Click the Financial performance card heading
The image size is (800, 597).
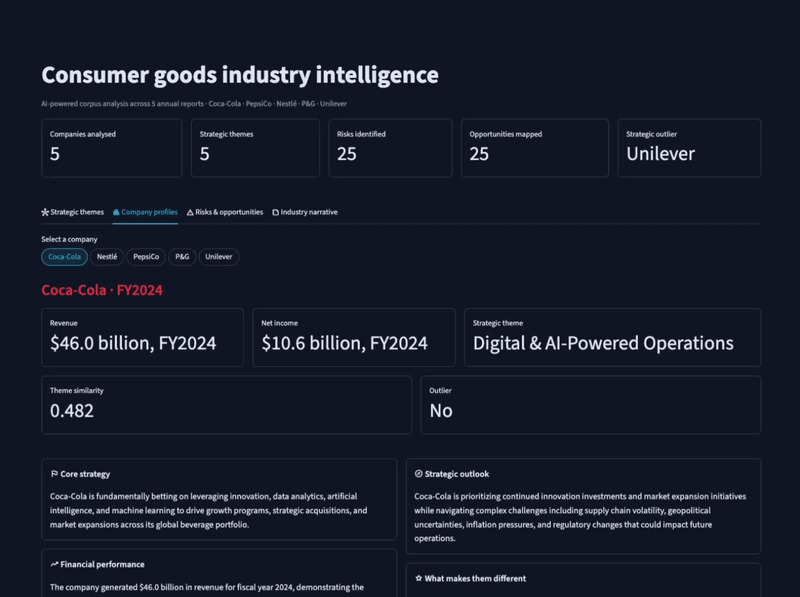click(x=103, y=564)
